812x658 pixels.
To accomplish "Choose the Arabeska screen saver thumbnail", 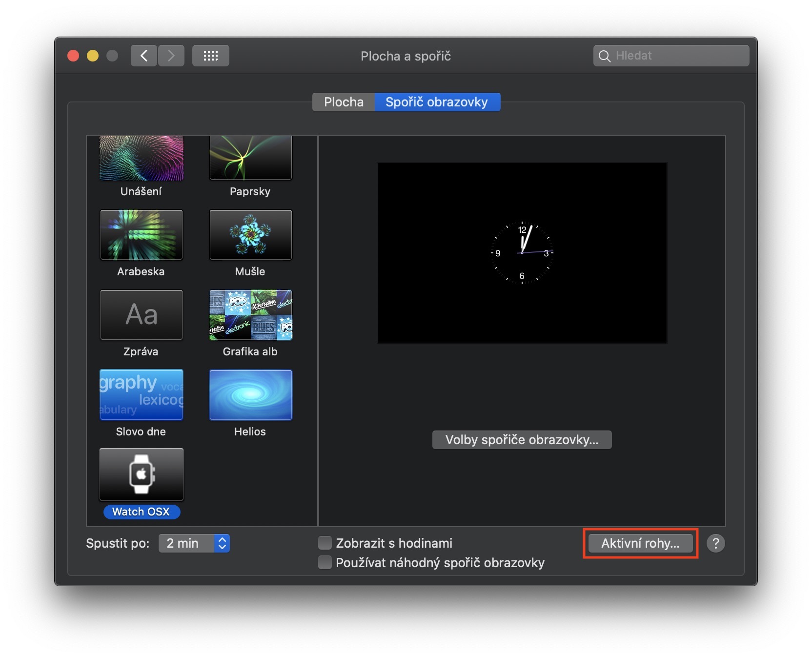I will pos(142,235).
